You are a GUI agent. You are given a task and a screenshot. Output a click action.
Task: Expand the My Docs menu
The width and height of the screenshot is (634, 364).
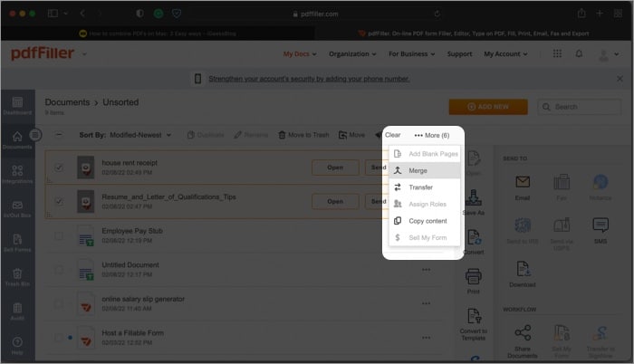(300, 53)
